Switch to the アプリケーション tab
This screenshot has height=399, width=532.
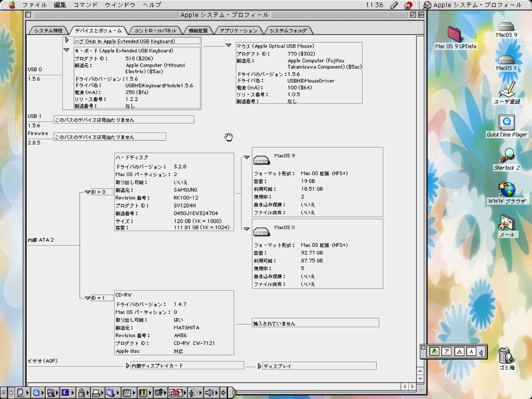click(x=239, y=31)
